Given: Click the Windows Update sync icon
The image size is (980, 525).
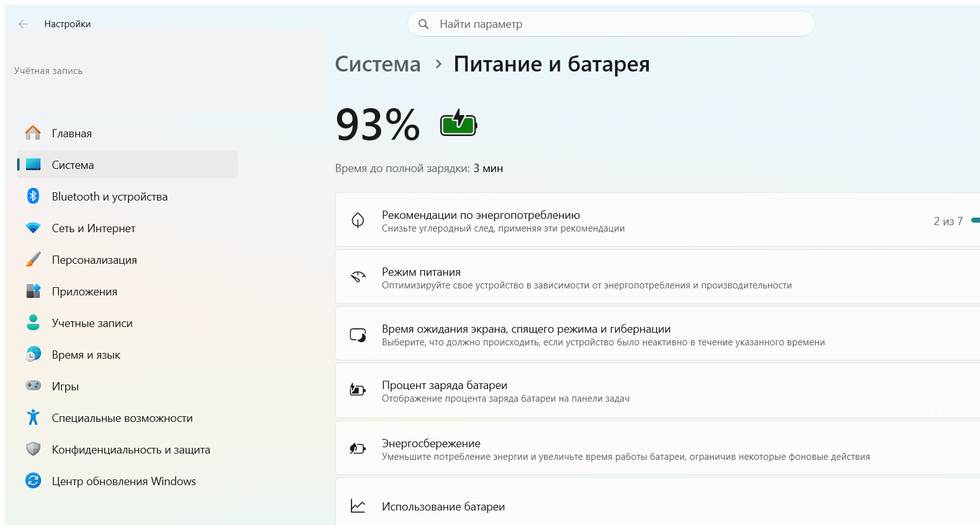Looking at the screenshot, I should coord(33,481).
